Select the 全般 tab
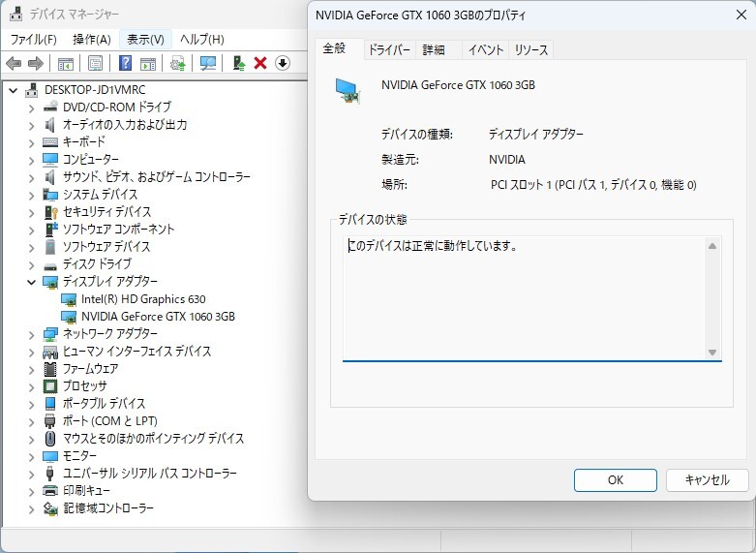Viewport: 756px width, 553px height. coord(335,48)
